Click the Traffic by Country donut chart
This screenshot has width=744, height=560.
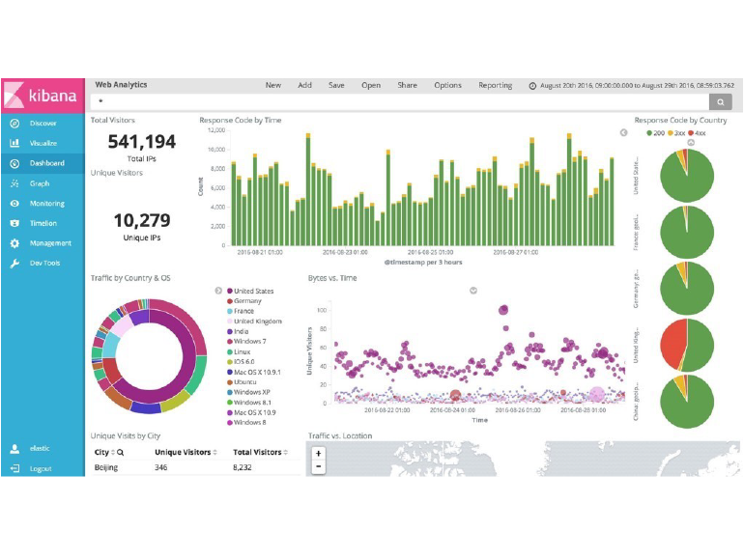[150, 356]
